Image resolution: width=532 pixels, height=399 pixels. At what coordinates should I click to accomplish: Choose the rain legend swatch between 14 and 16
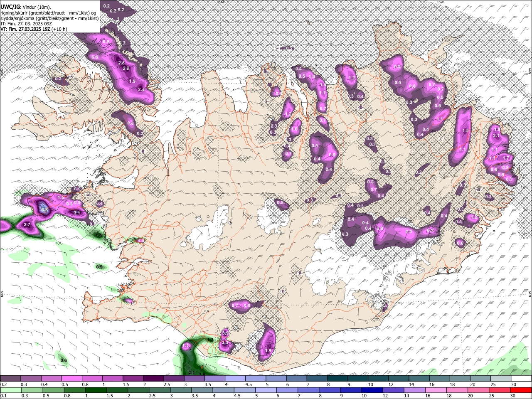point(414,390)
